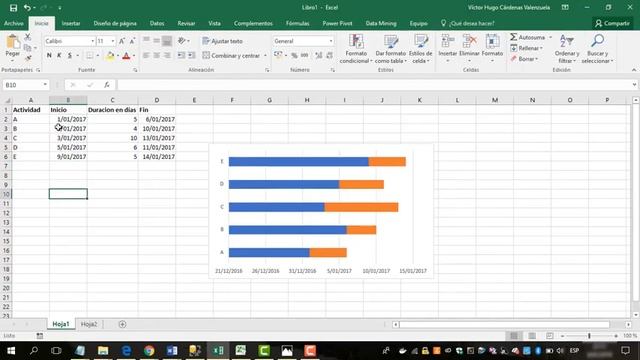640x360 pixels.
Task: Open the General number format dropdown
Action: coord(331,41)
